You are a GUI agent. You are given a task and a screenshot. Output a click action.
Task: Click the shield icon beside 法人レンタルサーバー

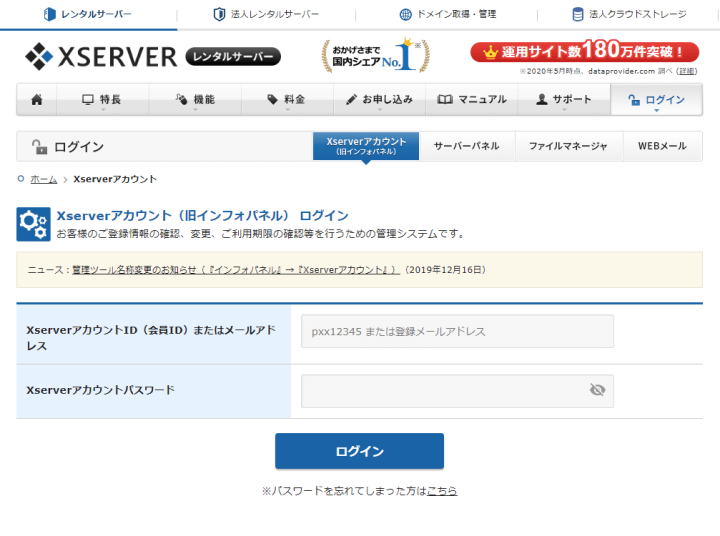click(x=219, y=14)
